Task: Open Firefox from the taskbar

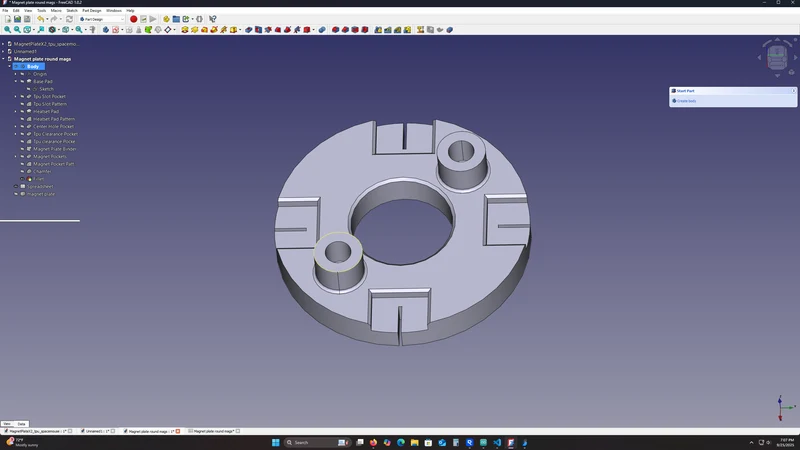Action: coord(373,442)
